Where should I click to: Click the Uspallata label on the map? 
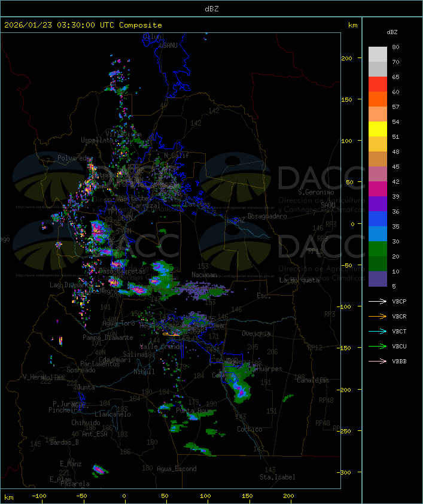[x=97, y=140]
